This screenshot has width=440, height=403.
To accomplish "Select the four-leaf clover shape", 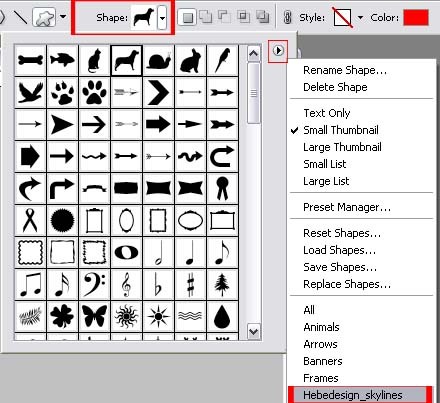I will tap(62, 316).
